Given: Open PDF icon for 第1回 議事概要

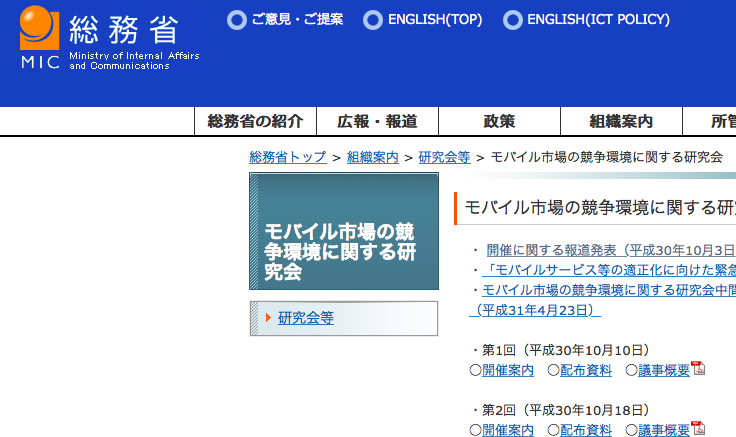Looking at the screenshot, I should click(698, 369).
